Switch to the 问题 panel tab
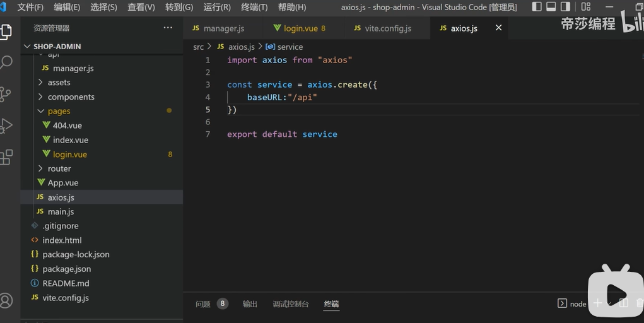The height and width of the screenshot is (323, 644). click(203, 304)
